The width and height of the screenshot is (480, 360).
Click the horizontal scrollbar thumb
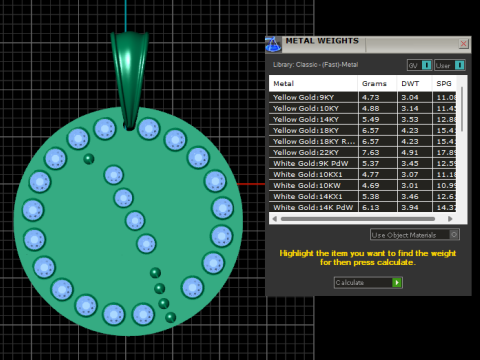point(358,219)
